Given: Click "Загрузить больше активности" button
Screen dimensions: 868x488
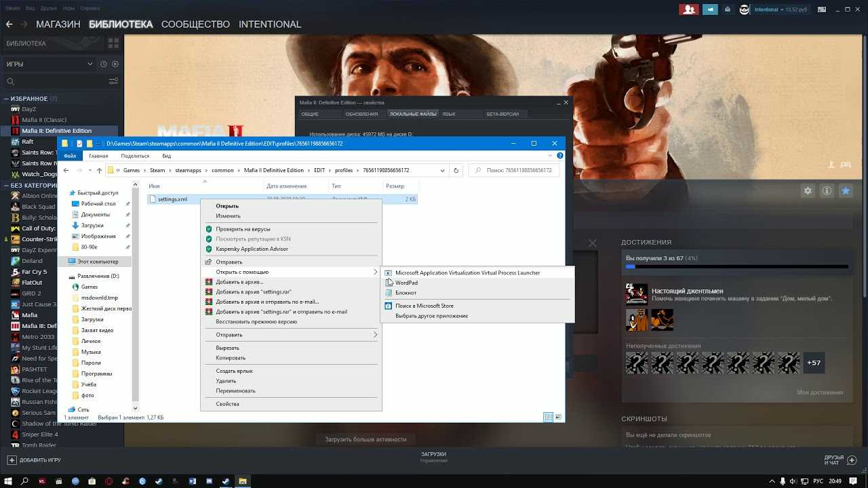Looking at the screenshot, I should (x=366, y=439).
